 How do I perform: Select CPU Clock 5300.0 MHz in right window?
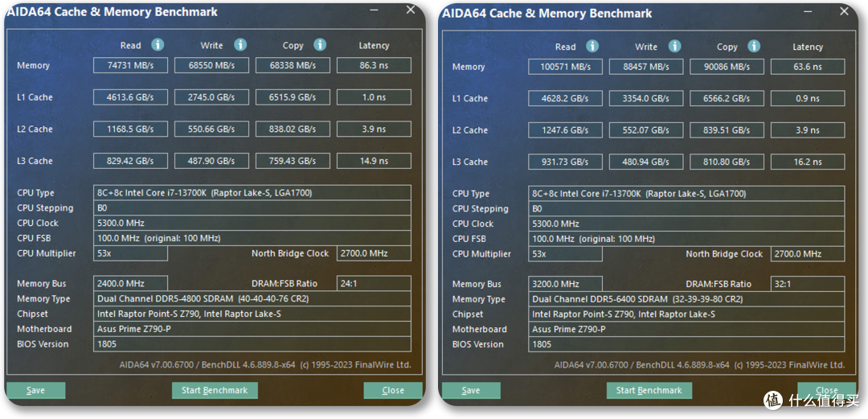(x=686, y=224)
